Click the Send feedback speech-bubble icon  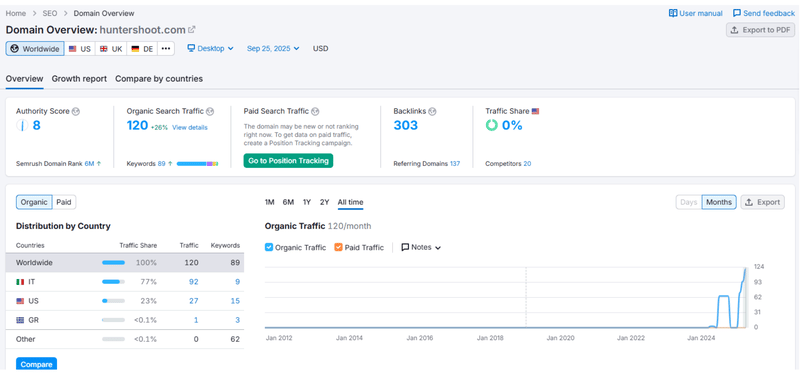tap(737, 13)
